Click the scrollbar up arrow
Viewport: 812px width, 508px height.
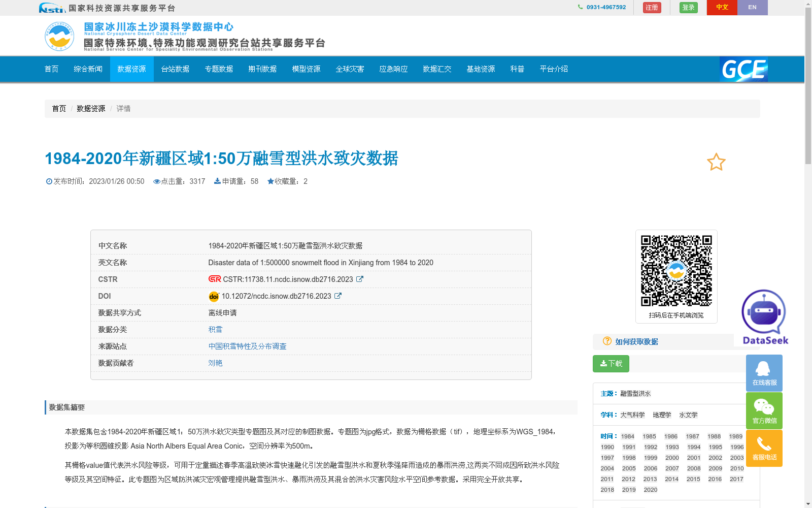808,3
